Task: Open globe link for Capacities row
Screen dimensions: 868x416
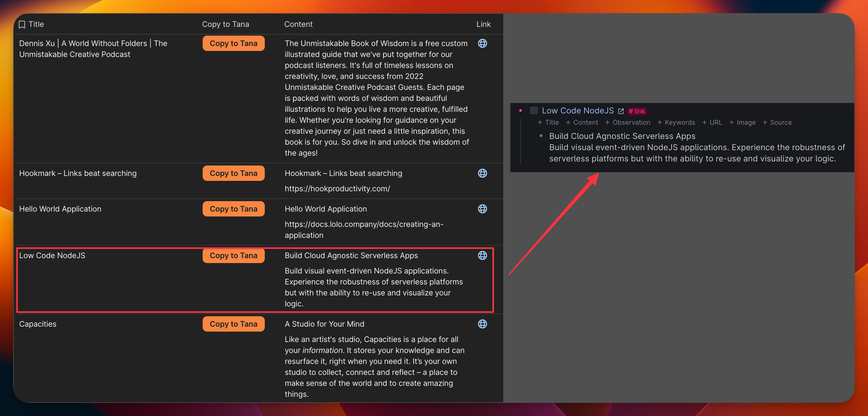Action: coord(482,324)
